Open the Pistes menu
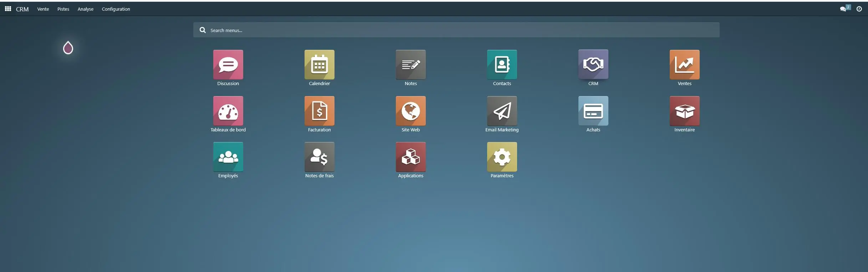This screenshot has width=868, height=272. (63, 9)
